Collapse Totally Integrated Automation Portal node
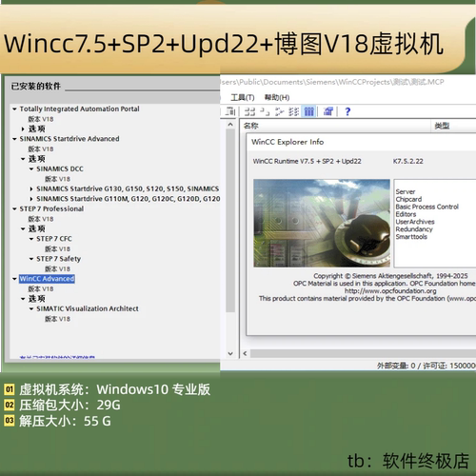Image resolution: width=476 pixels, height=476 pixels. pos(14,109)
